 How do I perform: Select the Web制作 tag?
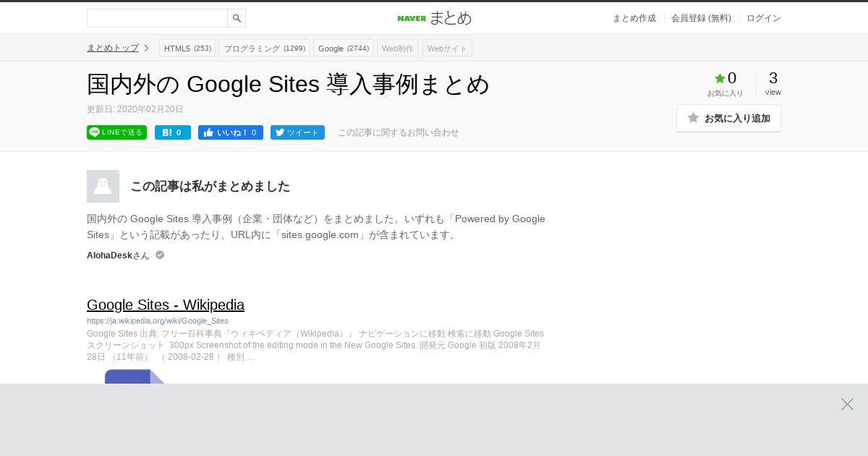398,48
